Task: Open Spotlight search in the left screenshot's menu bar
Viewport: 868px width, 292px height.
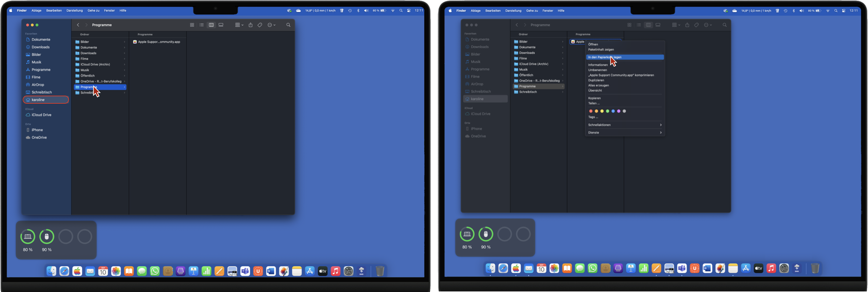Action: click(401, 10)
